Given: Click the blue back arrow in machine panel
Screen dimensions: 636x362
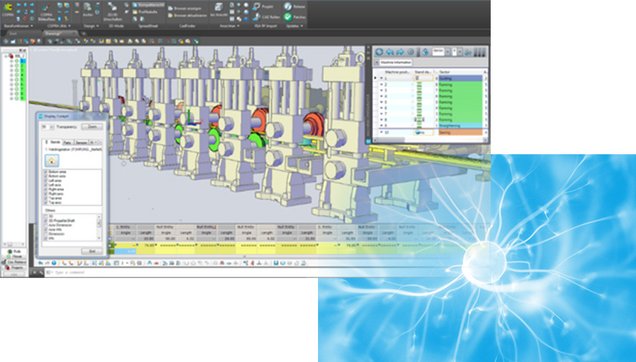Looking at the screenshot, I should pos(390,52).
